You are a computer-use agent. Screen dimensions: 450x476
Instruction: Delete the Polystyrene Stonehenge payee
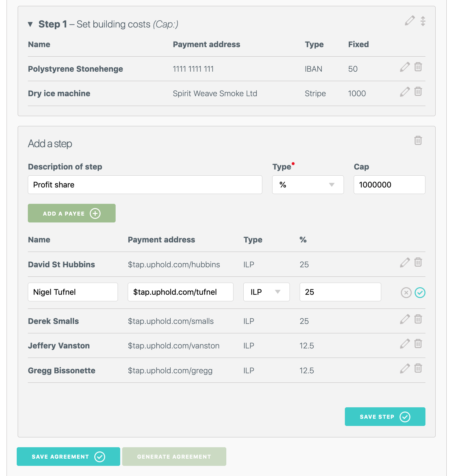tap(418, 67)
